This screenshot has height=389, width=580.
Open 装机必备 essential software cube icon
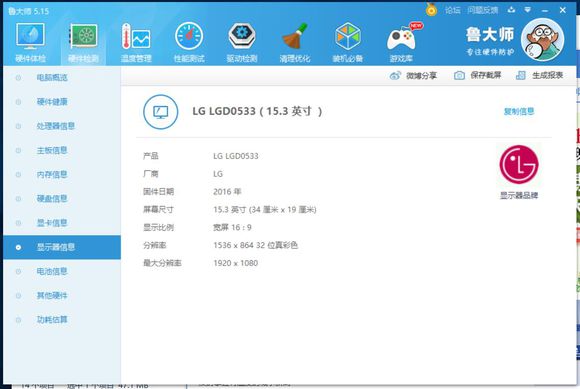coord(348,42)
